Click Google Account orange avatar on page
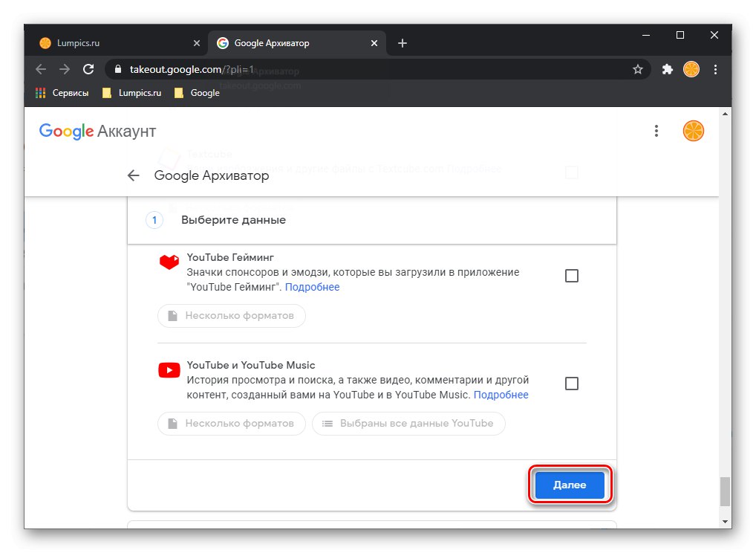The height and width of the screenshot is (553, 756). [x=694, y=131]
